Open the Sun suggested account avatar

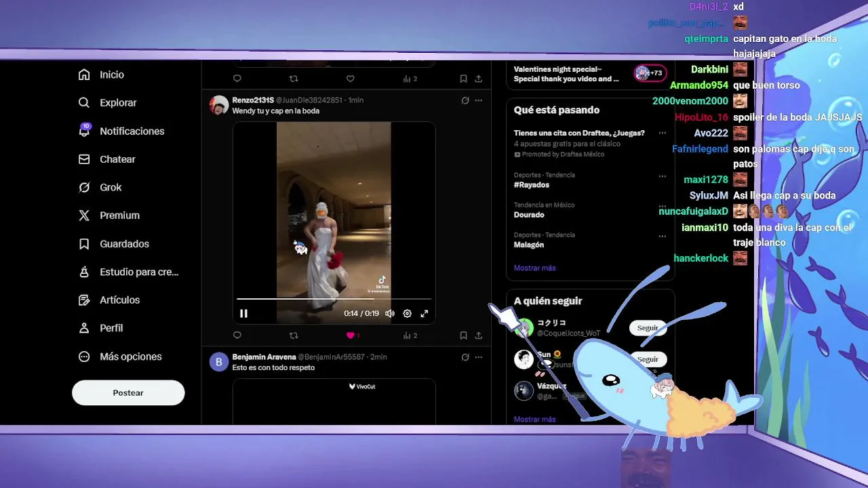pyautogui.click(x=524, y=359)
